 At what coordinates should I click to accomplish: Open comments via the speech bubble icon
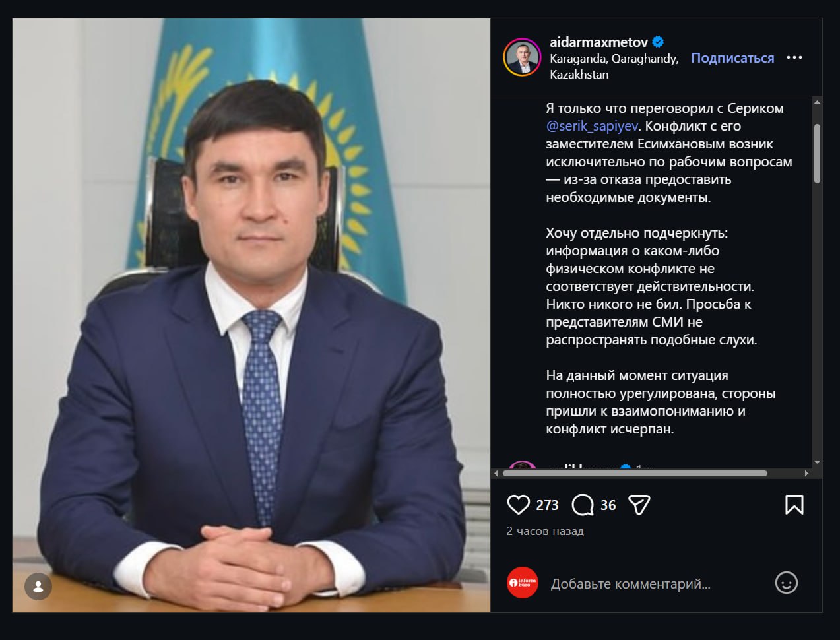coord(583,505)
